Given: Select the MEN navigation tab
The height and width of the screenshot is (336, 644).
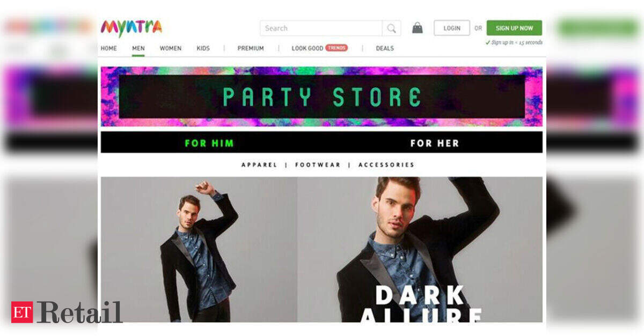Looking at the screenshot, I should coord(138,48).
